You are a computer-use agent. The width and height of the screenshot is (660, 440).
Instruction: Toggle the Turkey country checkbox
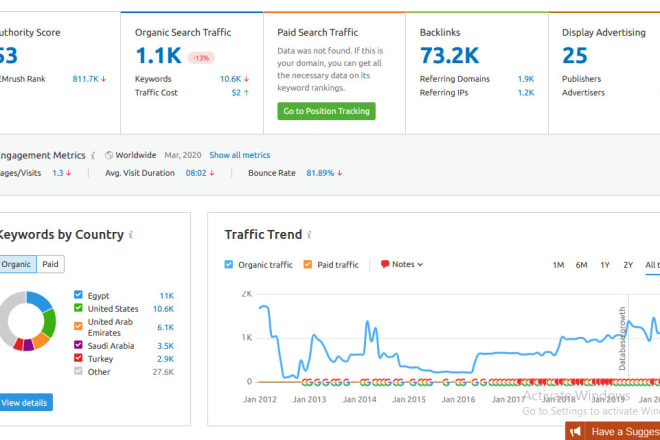pyautogui.click(x=78, y=358)
